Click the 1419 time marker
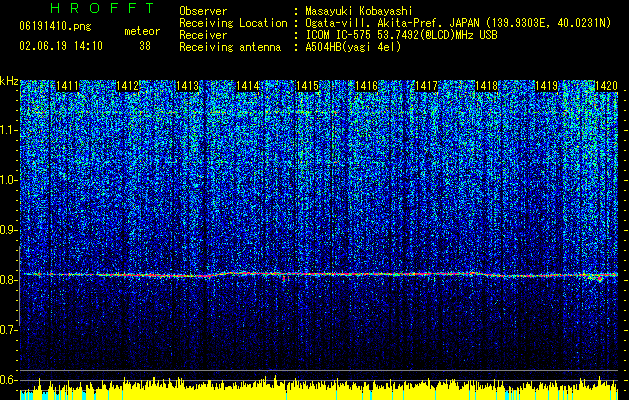Screen dimensions: 629x400 pos(547,86)
